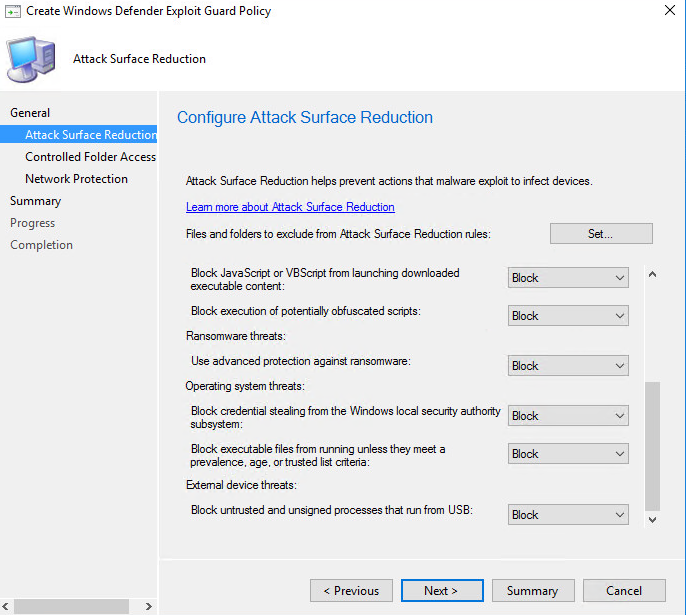The height and width of the screenshot is (615, 686).
Task: Open Learn more about Attack Surface Reduction link
Action: click(290, 207)
